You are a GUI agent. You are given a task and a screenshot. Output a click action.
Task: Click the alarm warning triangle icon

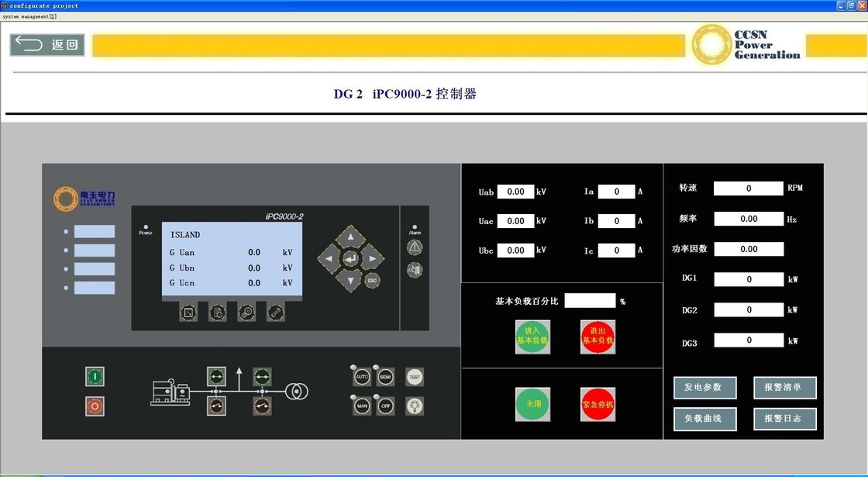point(415,247)
